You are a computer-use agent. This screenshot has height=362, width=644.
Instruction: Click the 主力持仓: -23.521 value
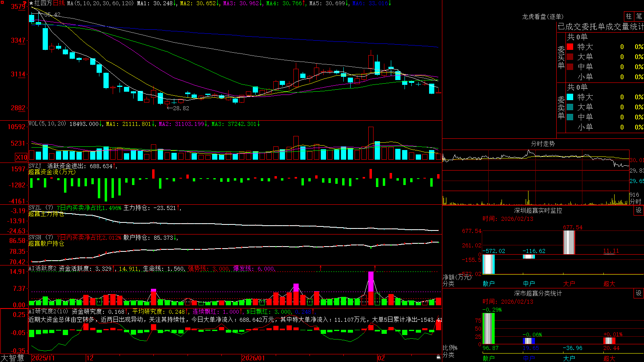152,208
